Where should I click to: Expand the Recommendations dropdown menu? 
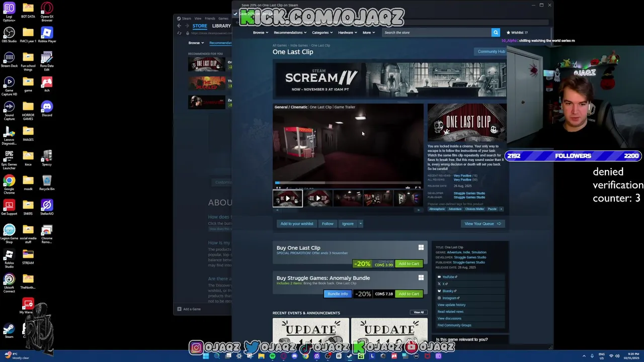(x=290, y=33)
